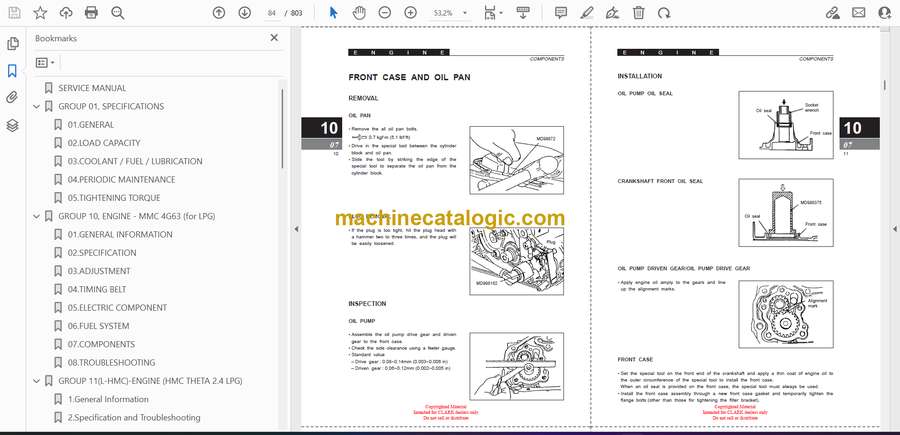Close the Bookmarks panel
This screenshot has width=900, height=435.
274,38
